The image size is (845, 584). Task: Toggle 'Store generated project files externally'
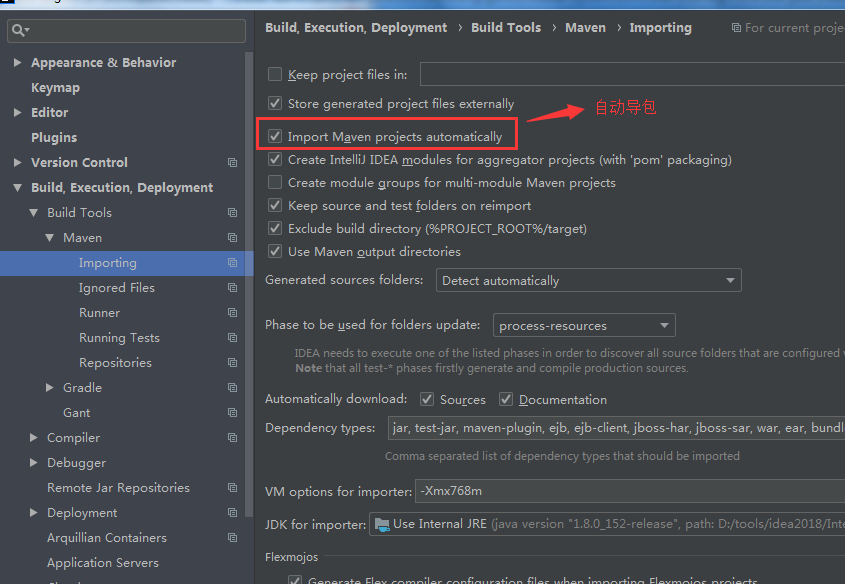click(x=275, y=103)
